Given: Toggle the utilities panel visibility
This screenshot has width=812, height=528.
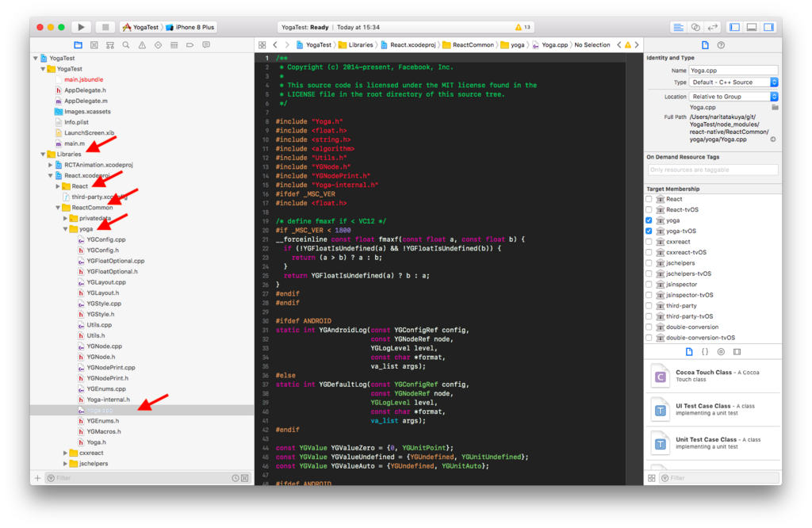Looking at the screenshot, I should [768, 27].
